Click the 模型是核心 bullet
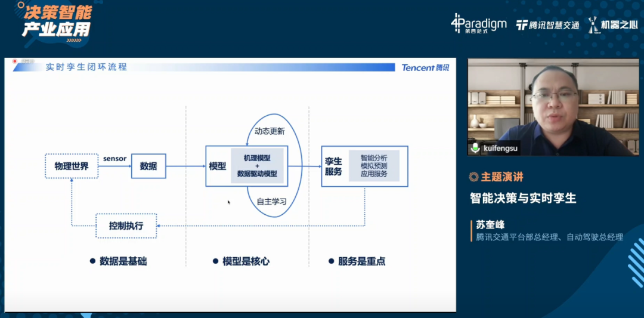 click(x=241, y=261)
